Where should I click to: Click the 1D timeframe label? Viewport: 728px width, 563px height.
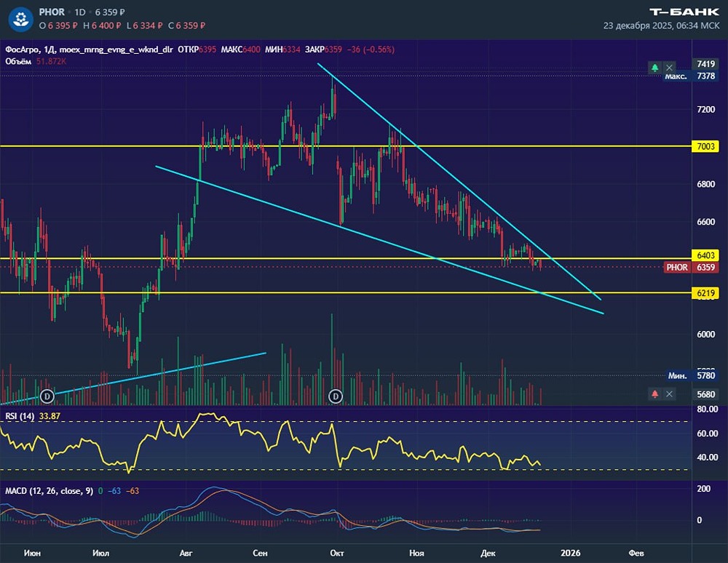point(80,12)
